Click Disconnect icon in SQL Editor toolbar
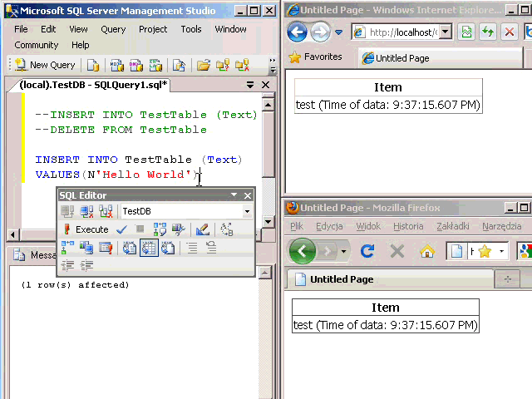Screen dimensions: 532x399 pos(86,211)
